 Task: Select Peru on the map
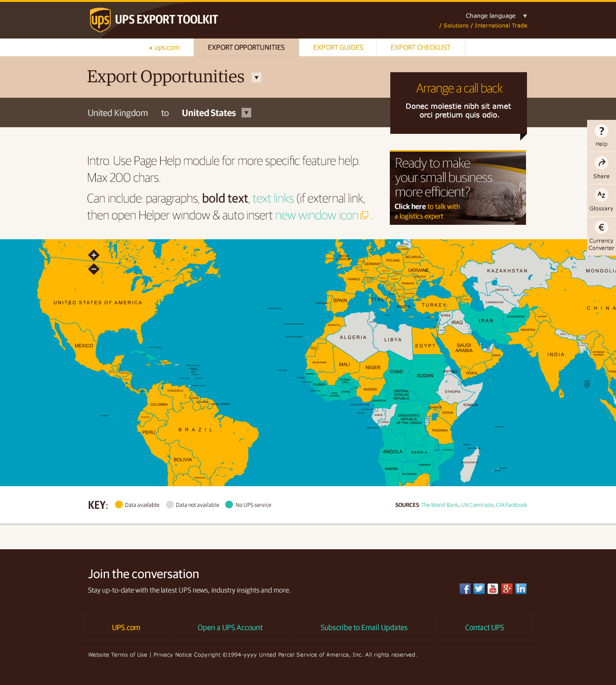pyautogui.click(x=149, y=432)
